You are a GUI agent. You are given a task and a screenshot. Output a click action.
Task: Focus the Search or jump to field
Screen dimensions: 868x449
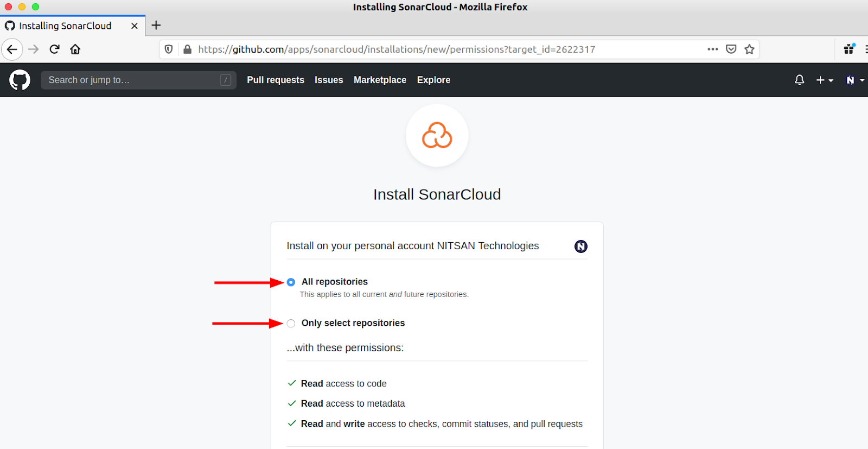138,80
